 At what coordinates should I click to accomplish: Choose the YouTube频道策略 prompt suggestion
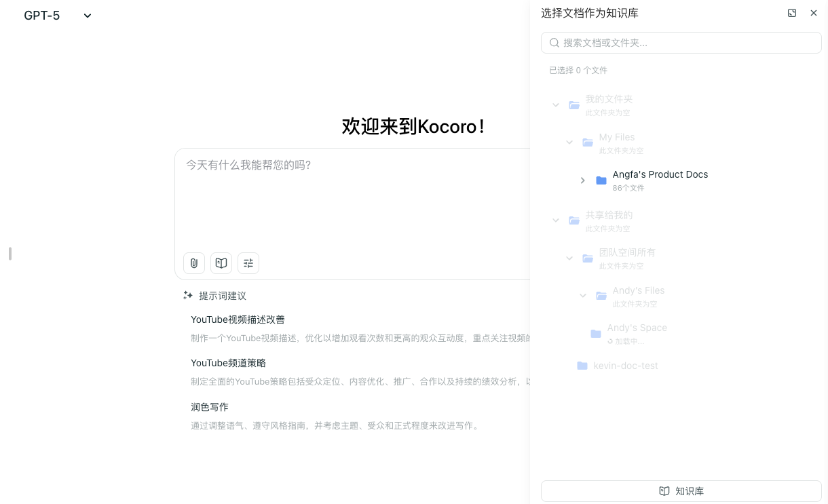(228, 363)
